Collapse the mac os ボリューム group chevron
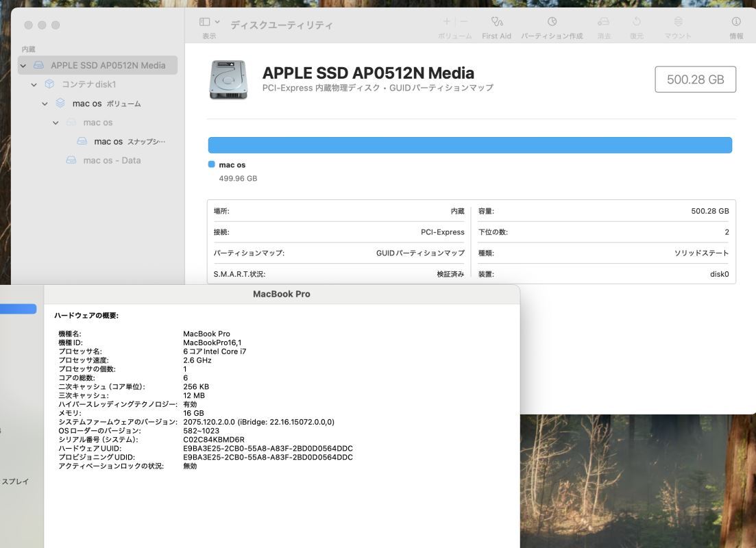The height and width of the screenshot is (548, 756). tap(45, 103)
